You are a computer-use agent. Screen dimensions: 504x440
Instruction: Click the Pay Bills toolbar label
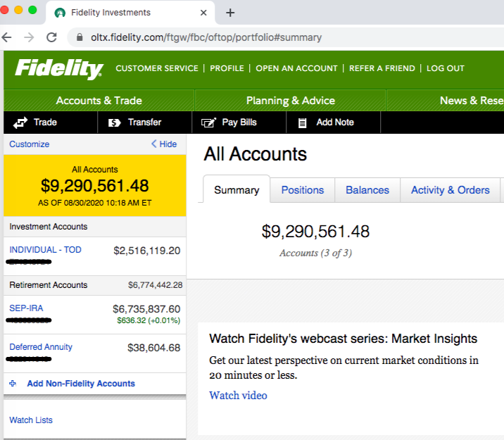click(x=239, y=122)
